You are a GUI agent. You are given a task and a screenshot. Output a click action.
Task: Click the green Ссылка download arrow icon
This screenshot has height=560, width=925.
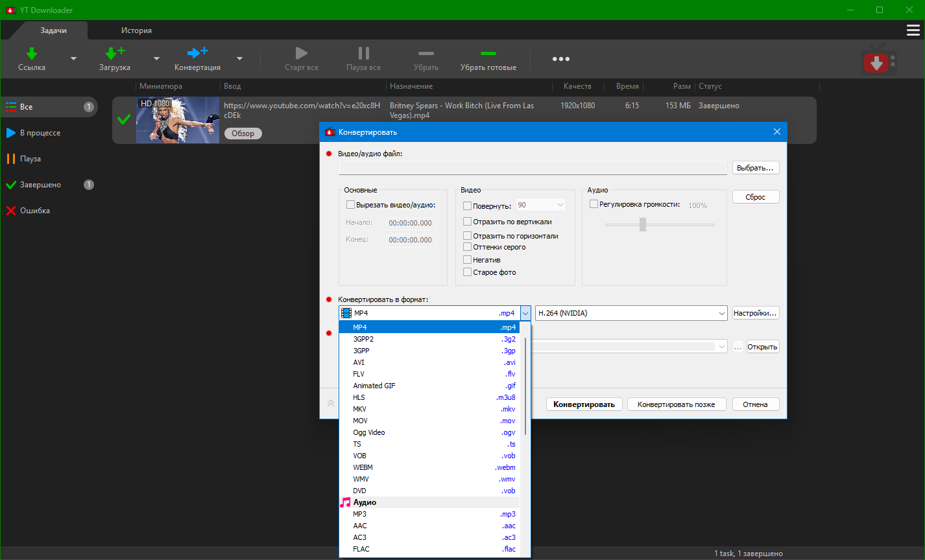[x=31, y=53]
